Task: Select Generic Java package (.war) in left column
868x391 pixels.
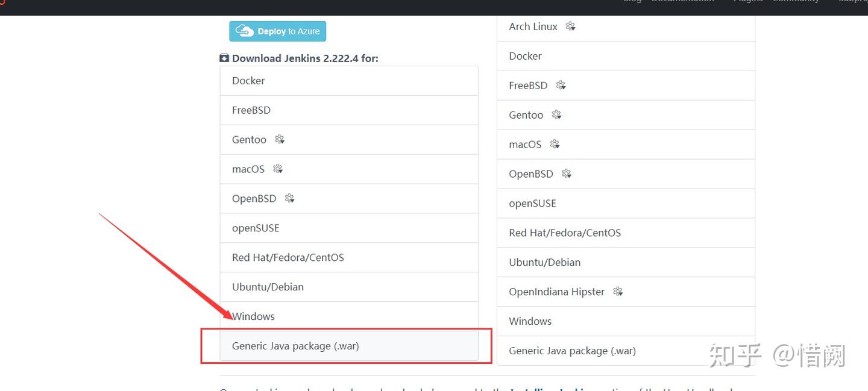Action: click(x=295, y=346)
